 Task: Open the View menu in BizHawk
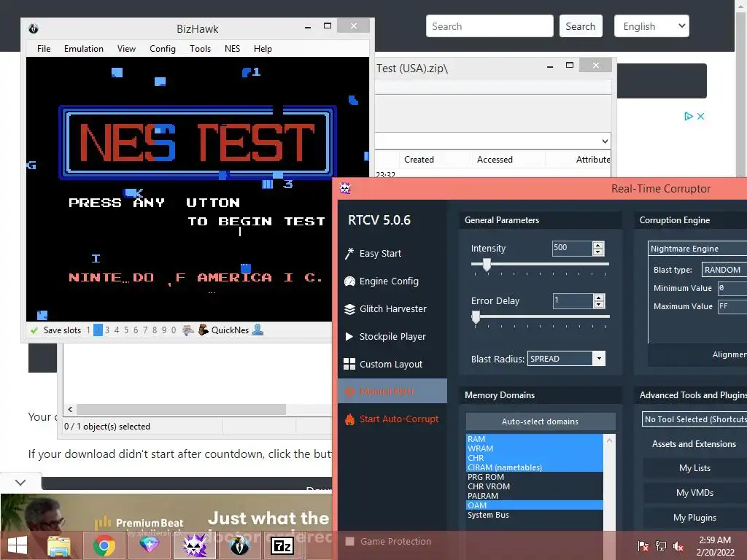click(x=126, y=49)
